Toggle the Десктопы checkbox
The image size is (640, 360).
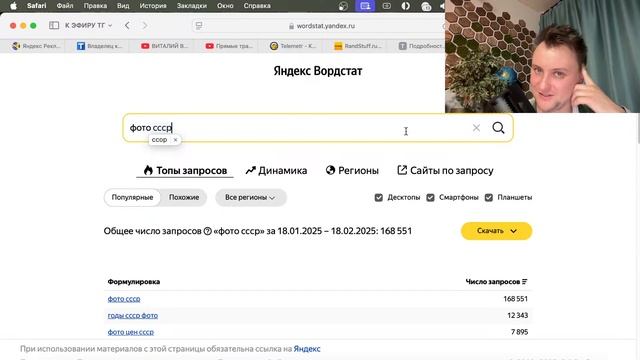pos(379,198)
